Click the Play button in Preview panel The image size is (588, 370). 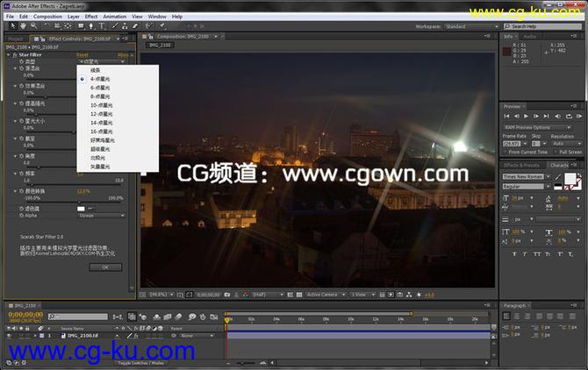click(526, 116)
